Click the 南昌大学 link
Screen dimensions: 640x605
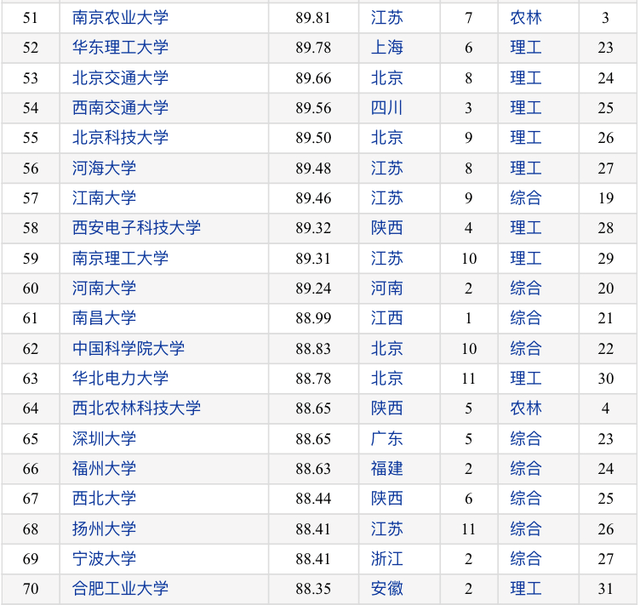pos(104,318)
